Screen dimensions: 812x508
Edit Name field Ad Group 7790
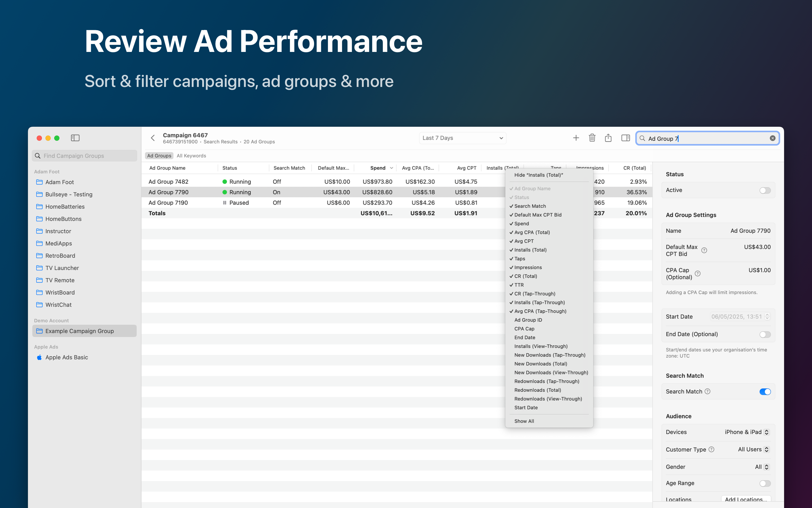(x=750, y=231)
